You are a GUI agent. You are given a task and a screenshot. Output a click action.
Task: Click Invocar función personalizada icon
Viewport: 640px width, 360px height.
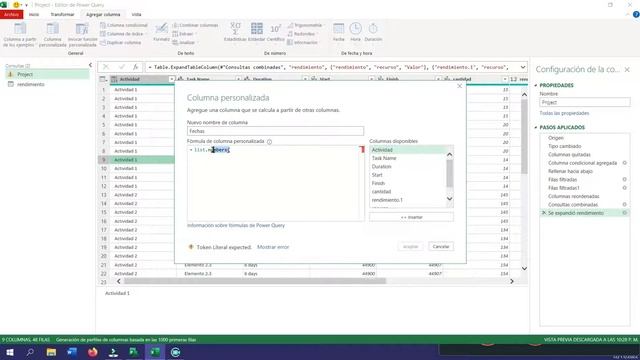[82, 29]
